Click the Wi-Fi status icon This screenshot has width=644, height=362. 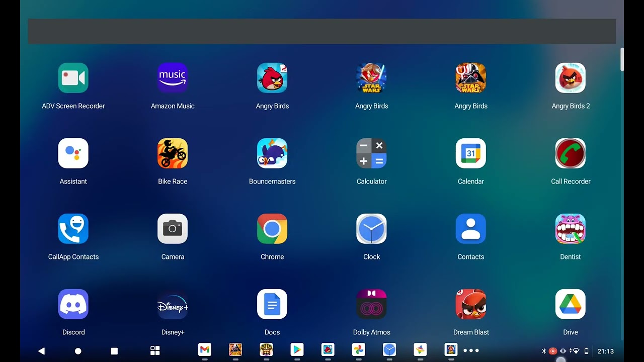pyautogui.click(x=576, y=351)
